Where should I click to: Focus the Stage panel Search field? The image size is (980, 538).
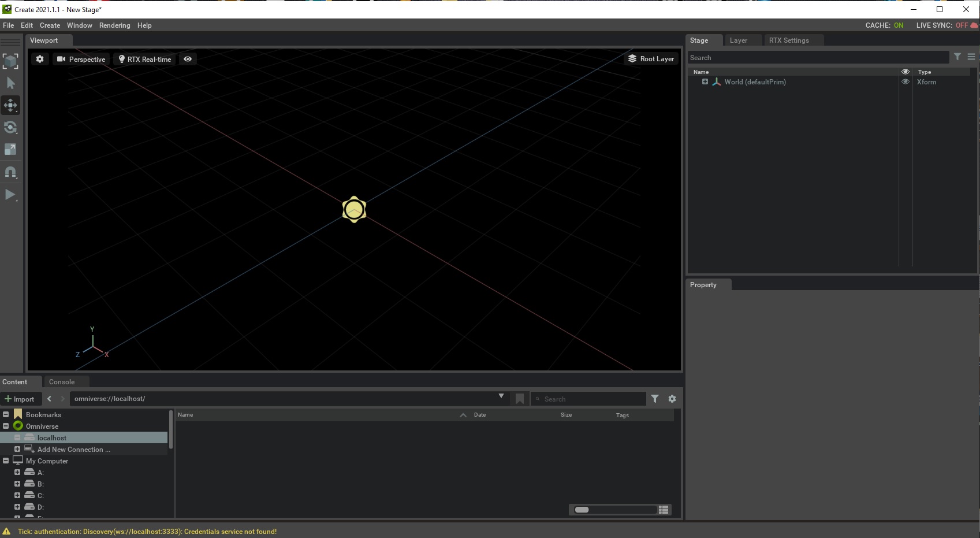[818, 58]
